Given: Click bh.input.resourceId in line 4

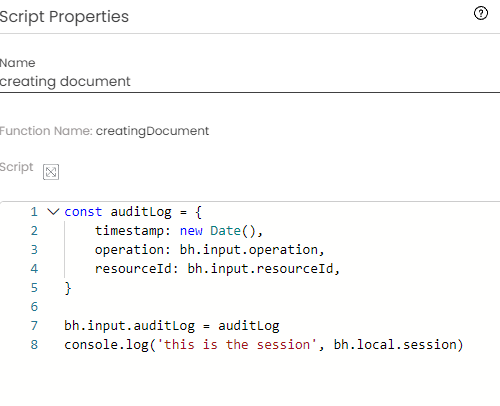Looking at the screenshot, I should [261, 269].
